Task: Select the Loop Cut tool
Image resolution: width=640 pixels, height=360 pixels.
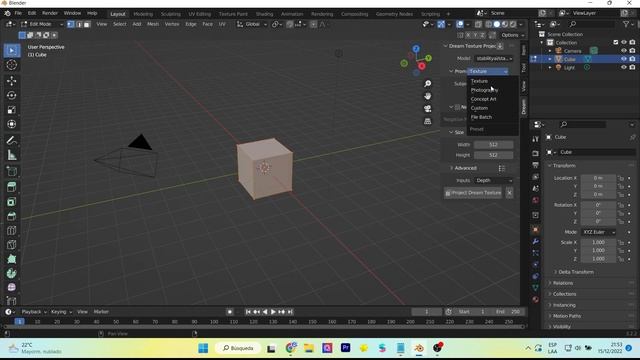Action: point(11,231)
